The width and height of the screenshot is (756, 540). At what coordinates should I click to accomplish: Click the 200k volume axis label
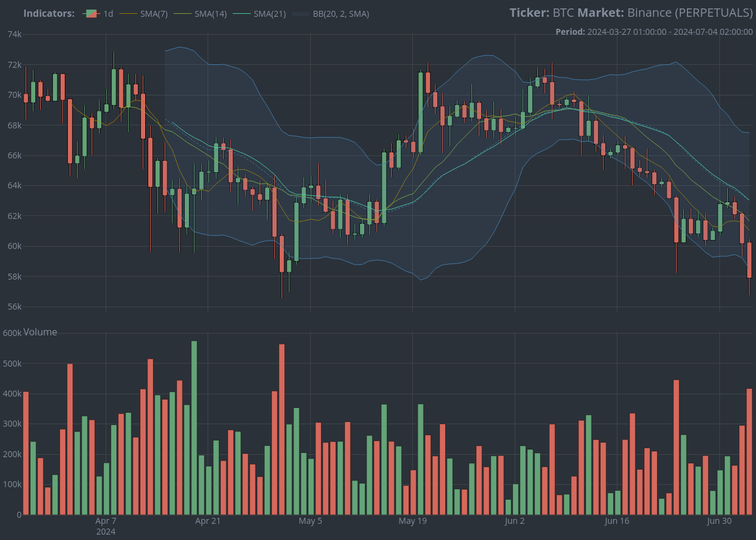pos(12,454)
